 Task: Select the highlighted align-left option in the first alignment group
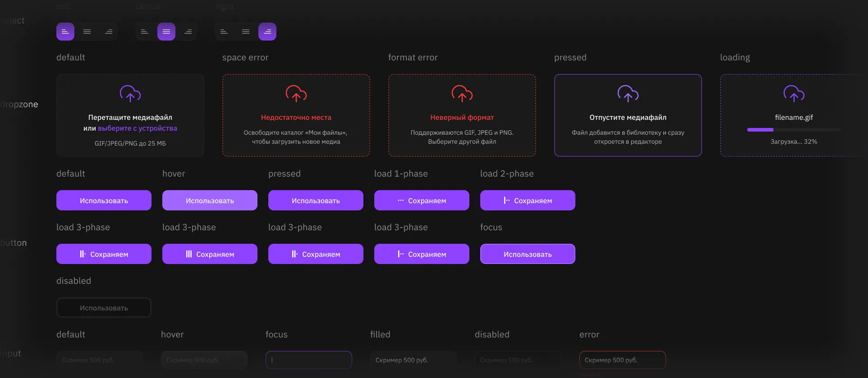pos(65,32)
